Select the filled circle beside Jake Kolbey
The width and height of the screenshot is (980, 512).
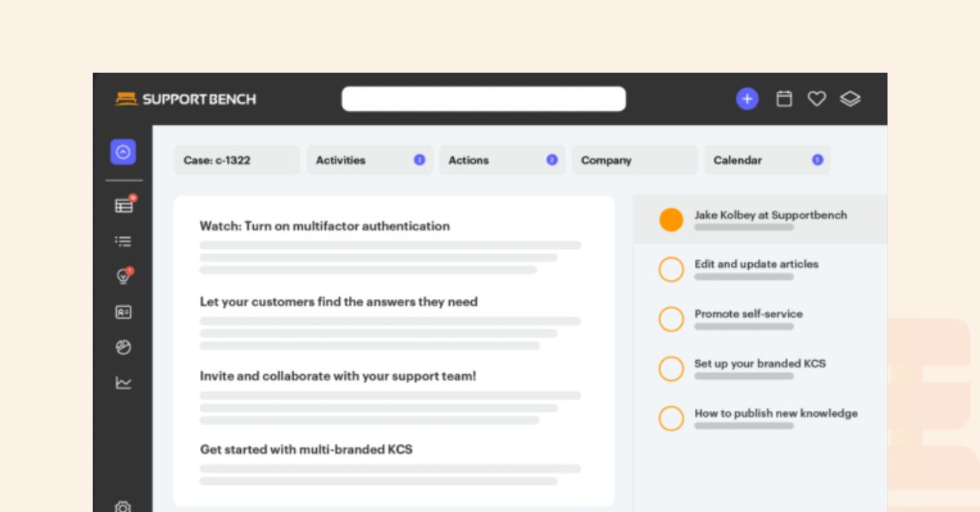point(671,220)
